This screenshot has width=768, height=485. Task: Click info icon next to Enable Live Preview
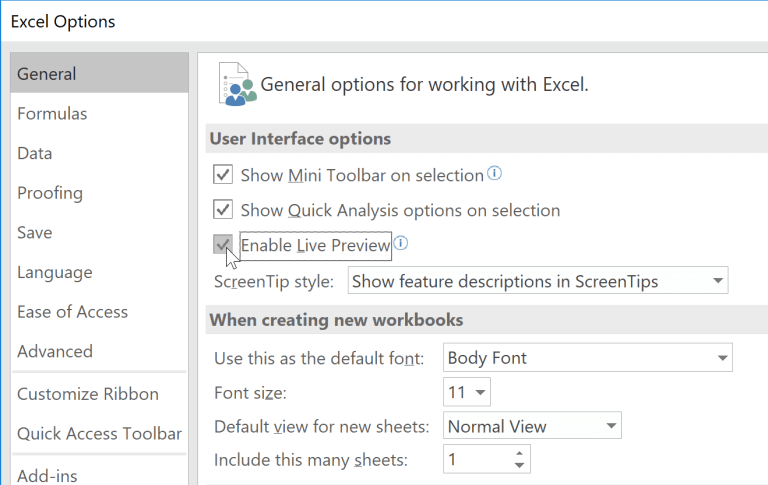coord(401,243)
